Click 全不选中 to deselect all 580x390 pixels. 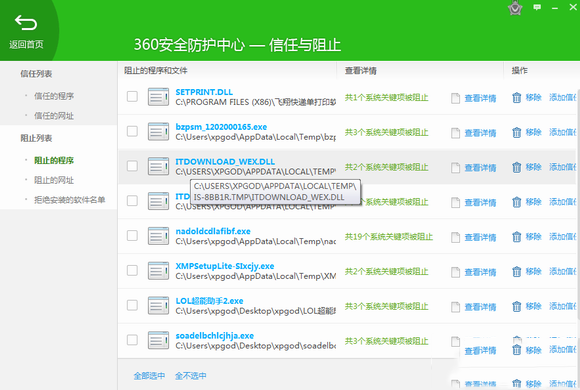pos(190,376)
